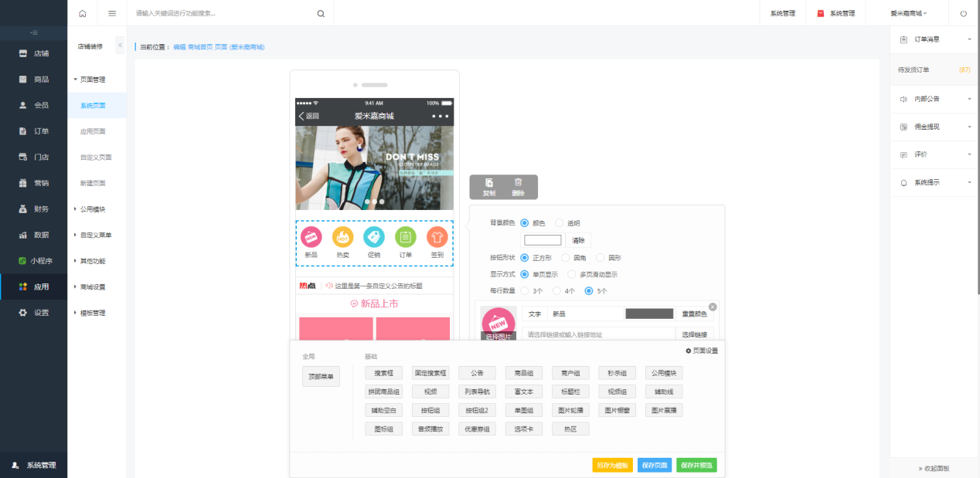Expand the 公用模块 tree menu
980x478 pixels.
[x=92, y=208]
